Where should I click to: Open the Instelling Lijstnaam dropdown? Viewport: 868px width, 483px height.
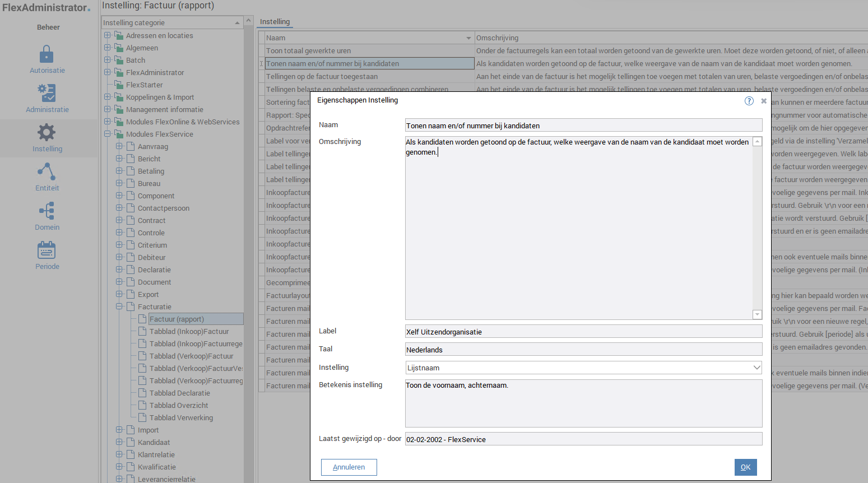(756, 368)
